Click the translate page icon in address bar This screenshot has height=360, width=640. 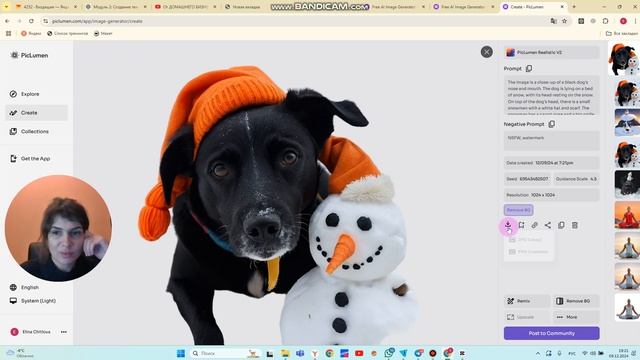coord(553,21)
